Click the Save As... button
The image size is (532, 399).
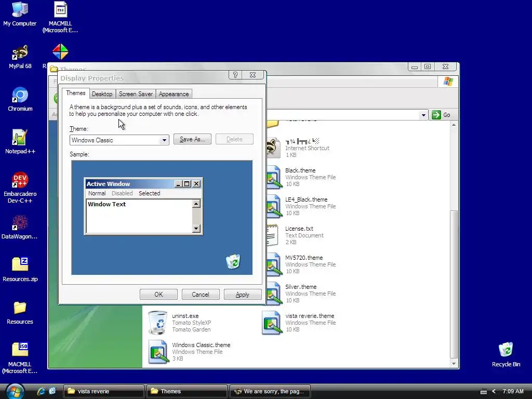[x=192, y=139]
